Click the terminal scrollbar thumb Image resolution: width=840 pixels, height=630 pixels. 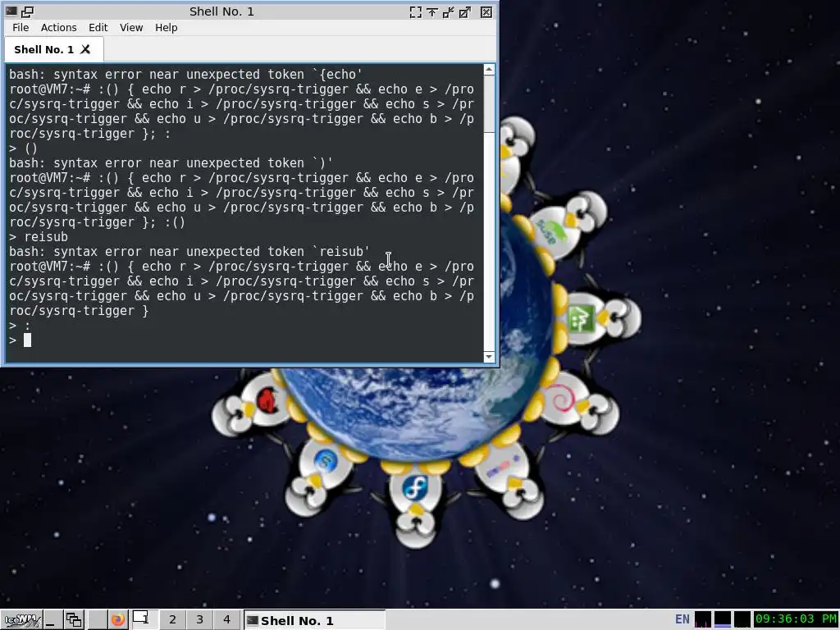click(489, 103)
